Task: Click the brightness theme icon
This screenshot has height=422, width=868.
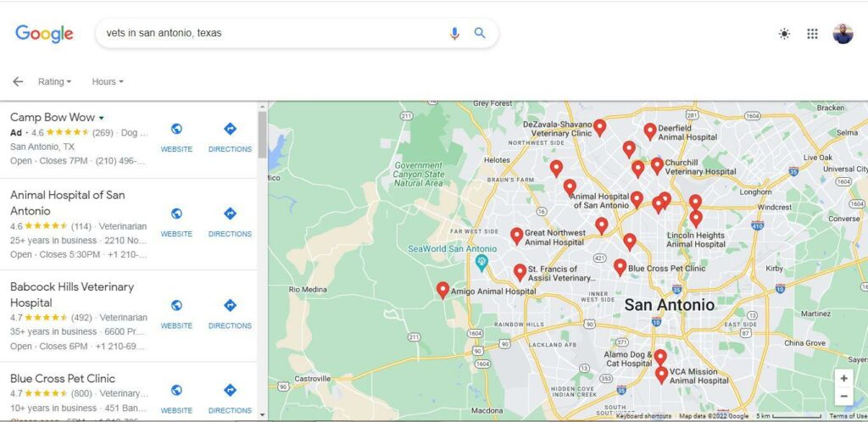Action: (784, 34)
